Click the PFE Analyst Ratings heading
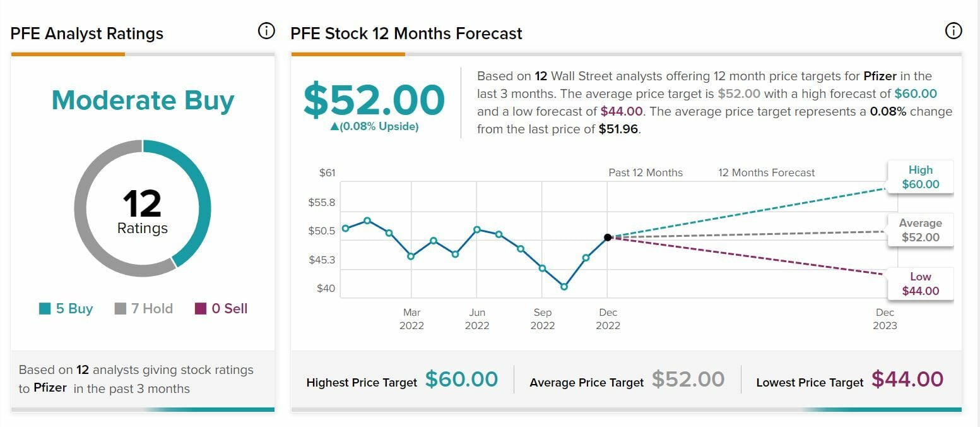Viewport: 980px width, 427px height. click(x=87, y=33)
